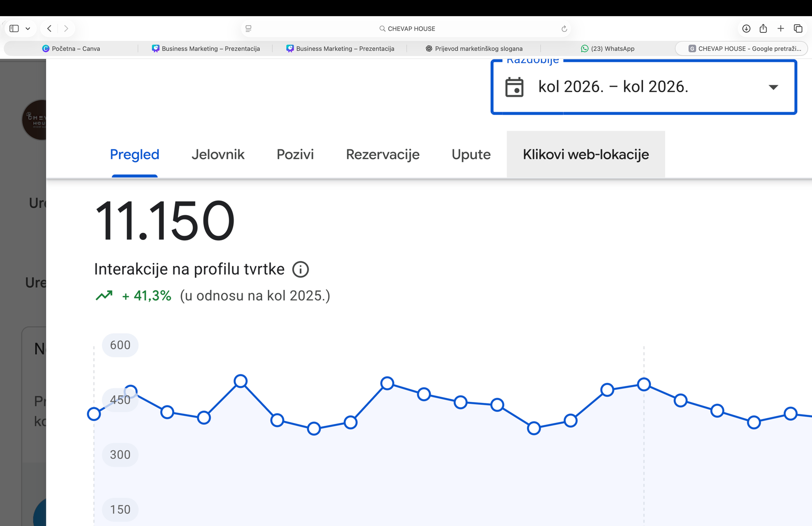Image resolution: width=812 pixels, height=526 pixels.
Task: Click the green upward trend arrow icon
Action: [x=104, y=296]
